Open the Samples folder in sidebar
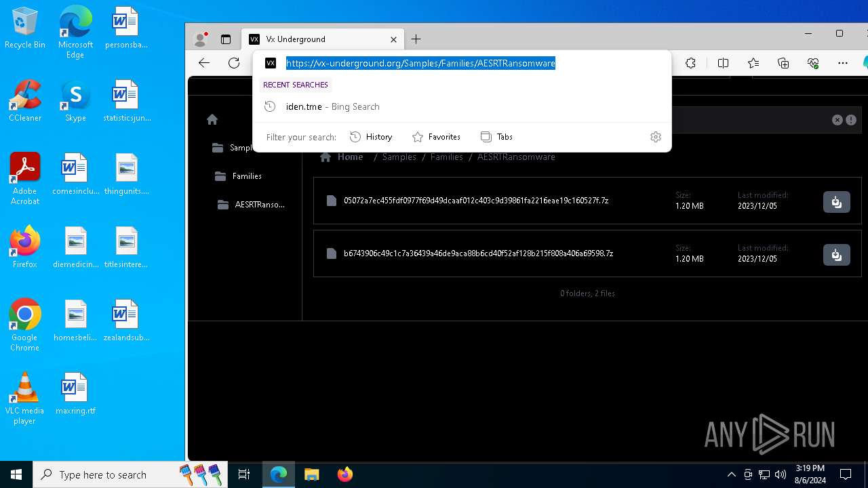This screenshot has height=488, width=868. [x=232, y=148]
